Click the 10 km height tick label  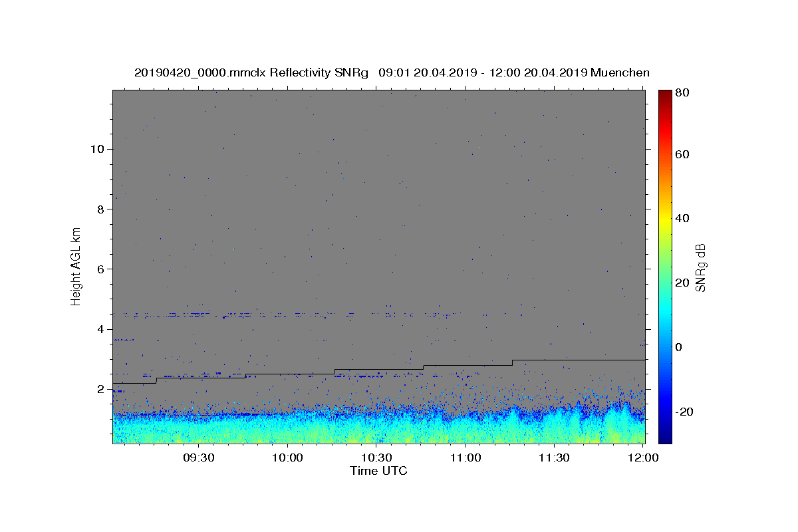pyautogui.click(x=96, y=149)
